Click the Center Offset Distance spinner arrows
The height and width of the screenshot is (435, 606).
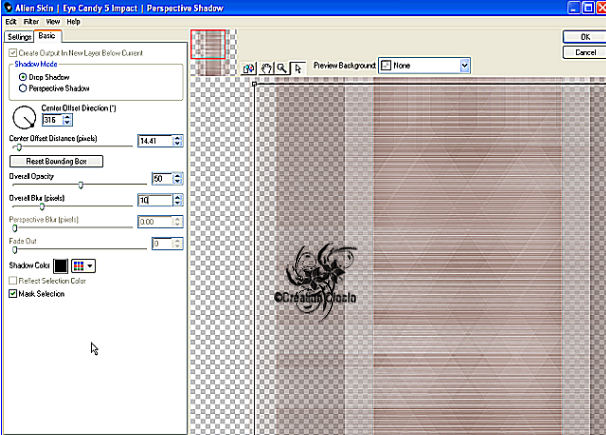click(177, 141)
